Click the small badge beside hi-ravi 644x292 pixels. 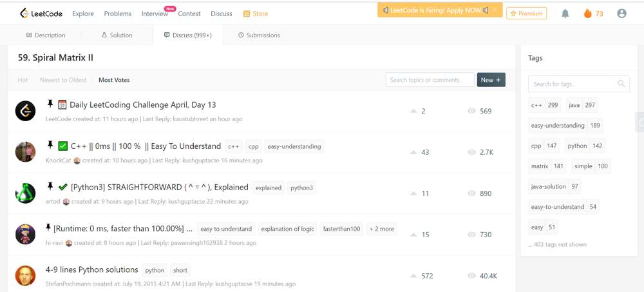coord(69,243)
